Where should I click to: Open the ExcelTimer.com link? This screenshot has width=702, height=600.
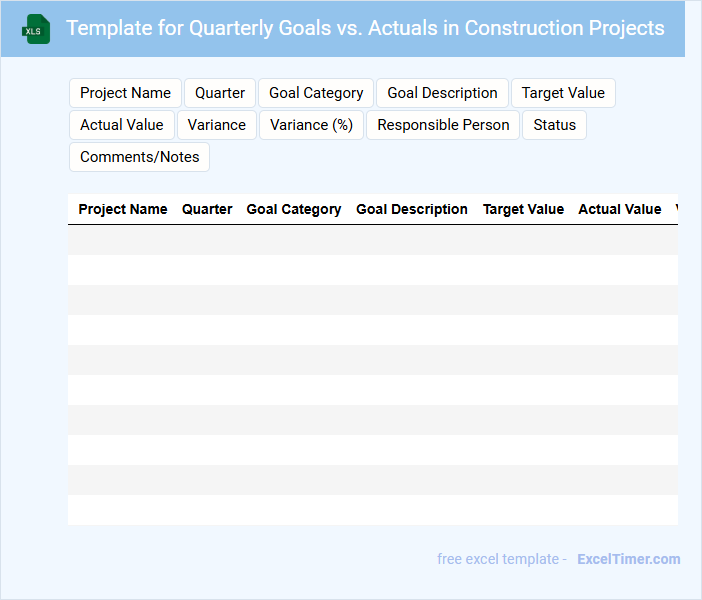pos(628,559)
